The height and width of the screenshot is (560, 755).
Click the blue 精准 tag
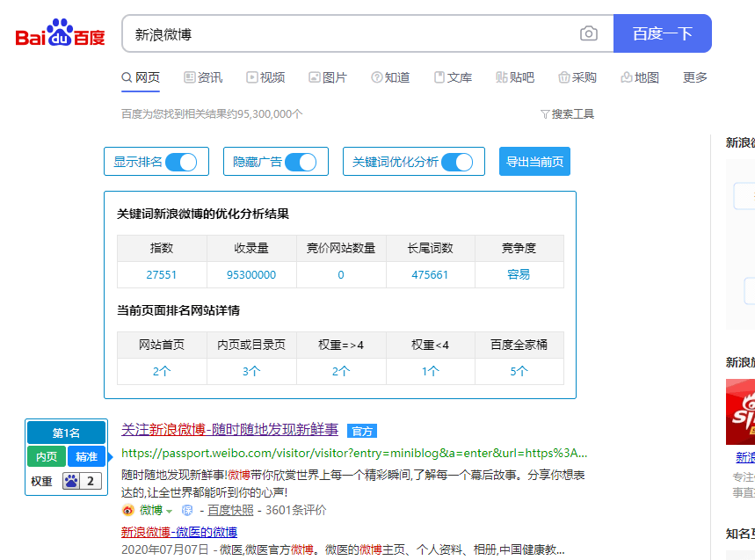tap(87, 456)
